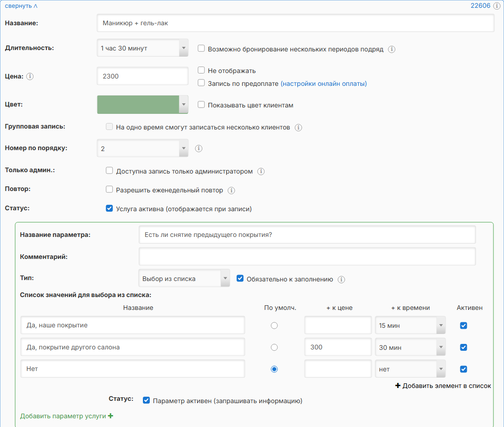Select default radio for Да, наше покрытие
The image size is (504, 427).
(x=274, y=326)
